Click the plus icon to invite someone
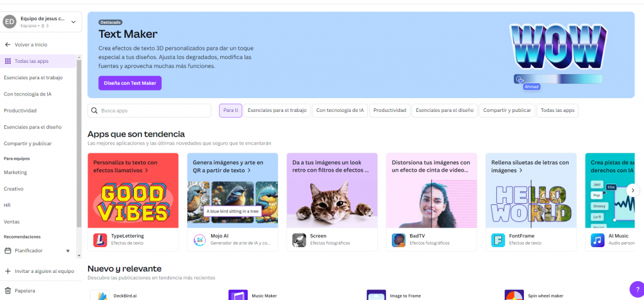This screenshot has width=644, height=300. click(x=8, y=271)
